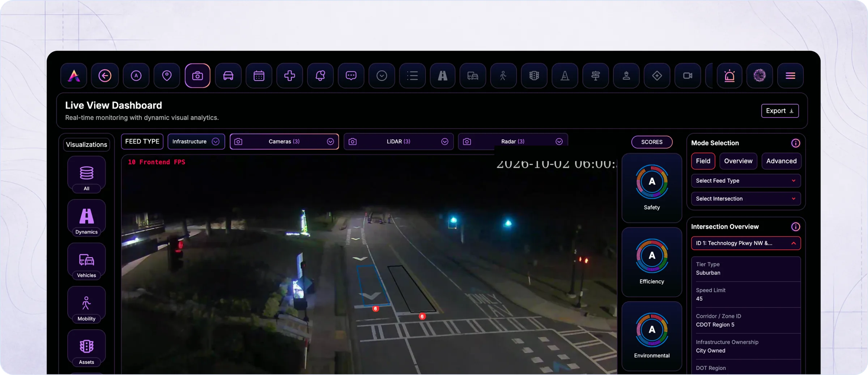868x375 pixels.
Task: Open the Mode Selection info icon
Action: [795, 143]
